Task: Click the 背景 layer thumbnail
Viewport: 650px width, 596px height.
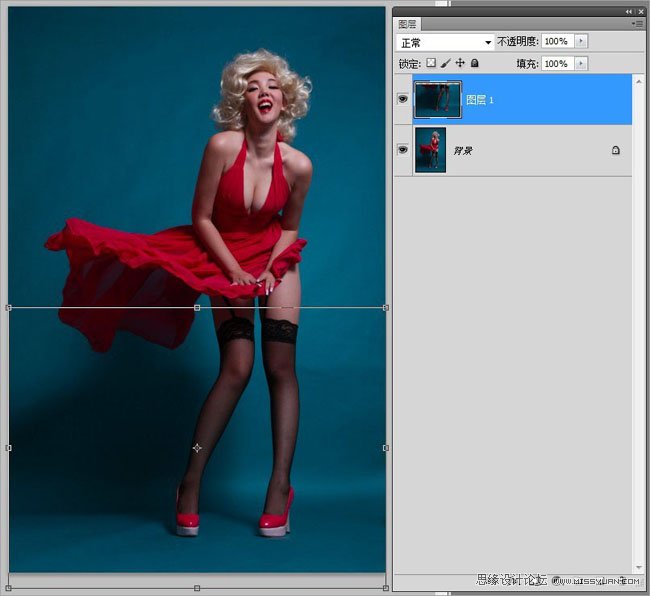Action: tap(431, 149)
